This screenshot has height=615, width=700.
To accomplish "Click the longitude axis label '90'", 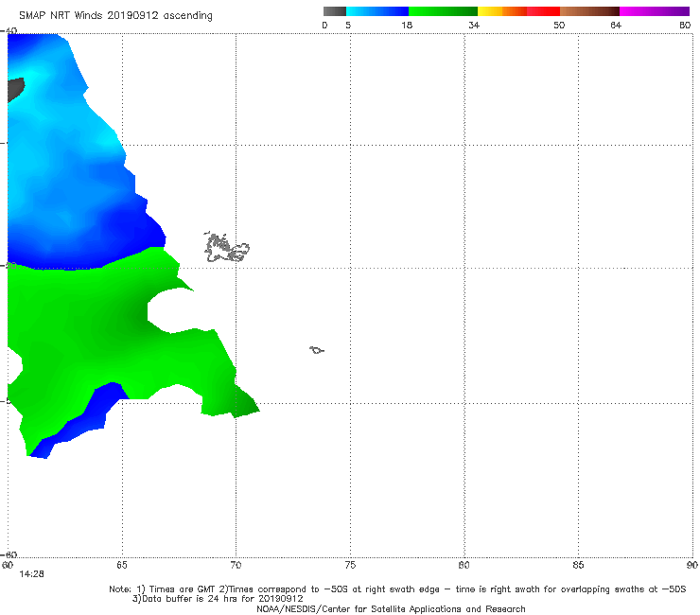I will click(692, 566).
